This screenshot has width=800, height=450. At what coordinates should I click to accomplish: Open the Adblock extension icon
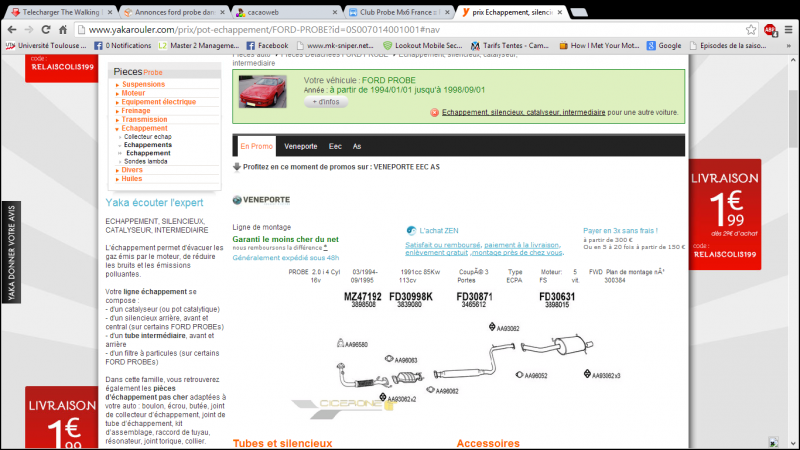pyautogui.click(x=770, y=30)
